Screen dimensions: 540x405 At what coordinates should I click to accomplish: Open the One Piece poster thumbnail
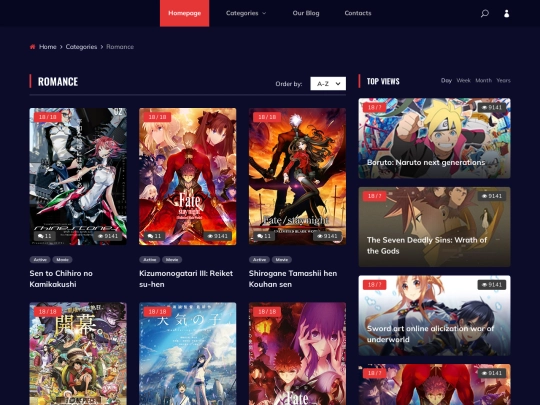[x=78, y=354]
